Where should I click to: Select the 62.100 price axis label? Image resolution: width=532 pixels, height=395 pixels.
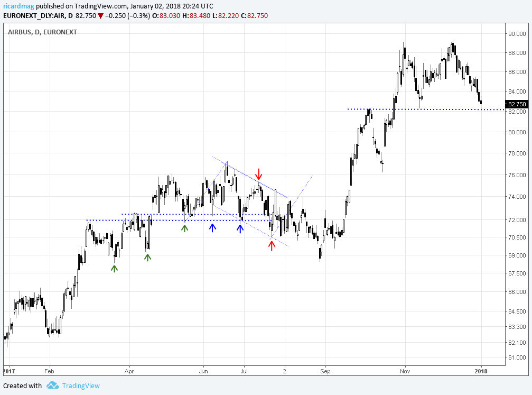tap(517, 343)
